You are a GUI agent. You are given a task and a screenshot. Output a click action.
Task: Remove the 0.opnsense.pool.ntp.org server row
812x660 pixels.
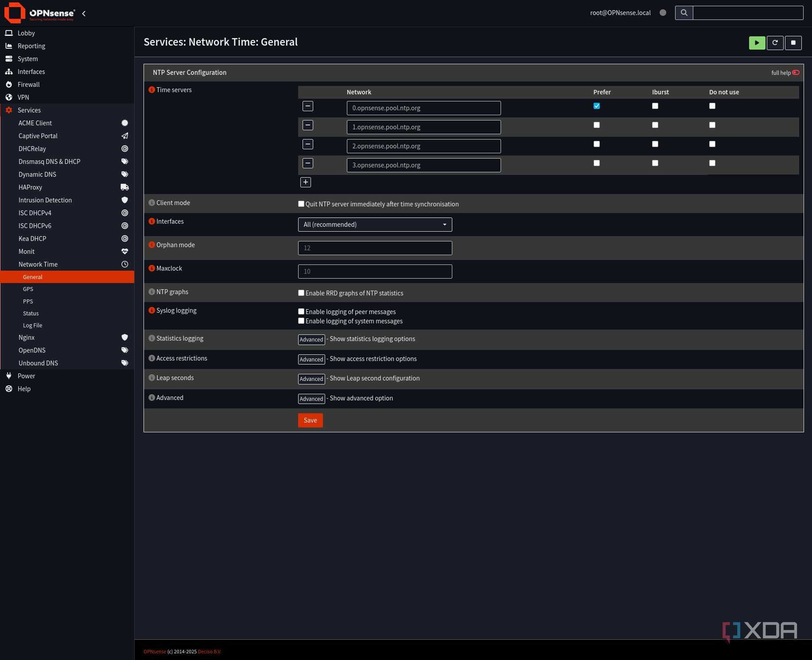coord(308,106)
